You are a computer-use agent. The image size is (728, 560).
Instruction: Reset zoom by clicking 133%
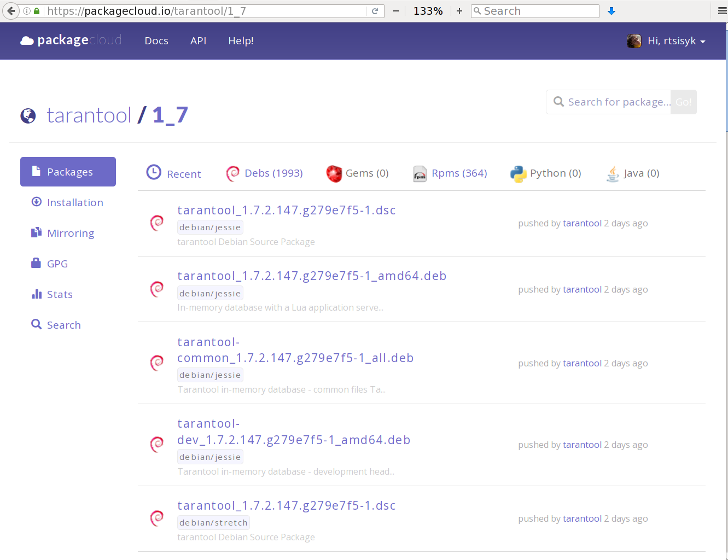428,11
